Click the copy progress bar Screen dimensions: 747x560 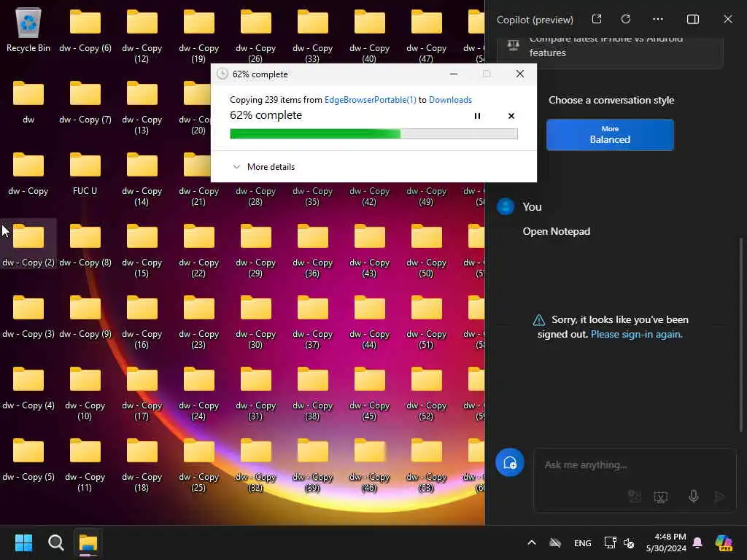[373, 134]
